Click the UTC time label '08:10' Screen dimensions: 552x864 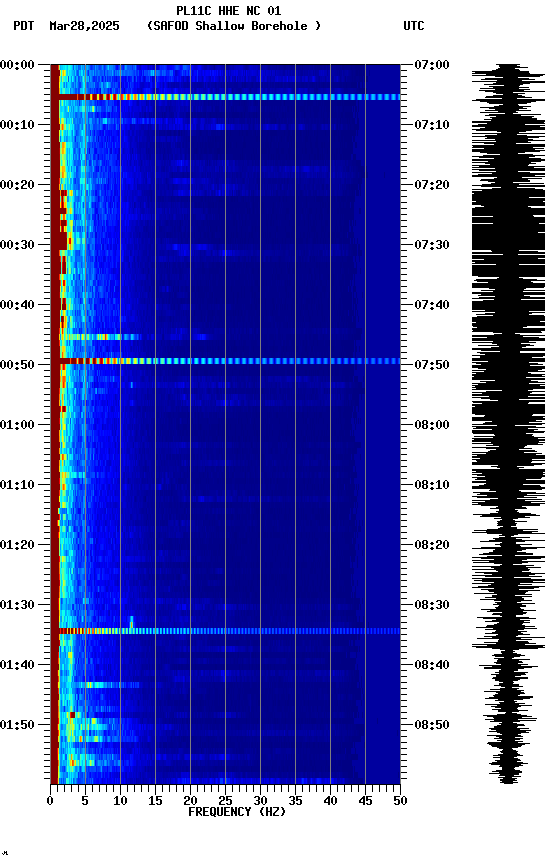[432, 485]
